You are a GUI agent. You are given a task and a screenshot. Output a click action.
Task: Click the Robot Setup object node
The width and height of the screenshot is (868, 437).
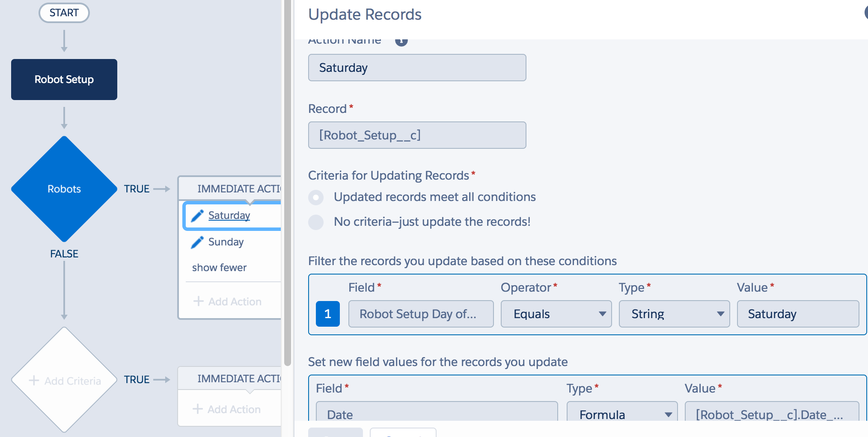(64, 80)
